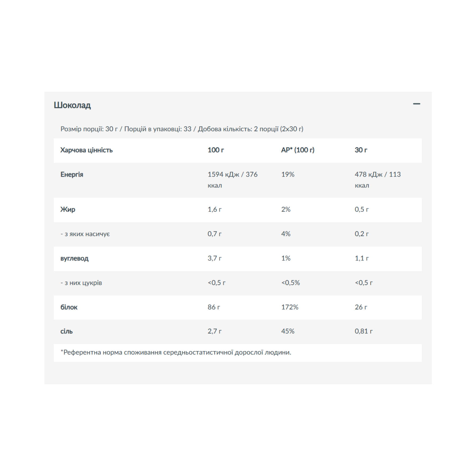Select the з яких насичує sub-row label
Screen dimensions: 476x476
[x=85, y=234]
